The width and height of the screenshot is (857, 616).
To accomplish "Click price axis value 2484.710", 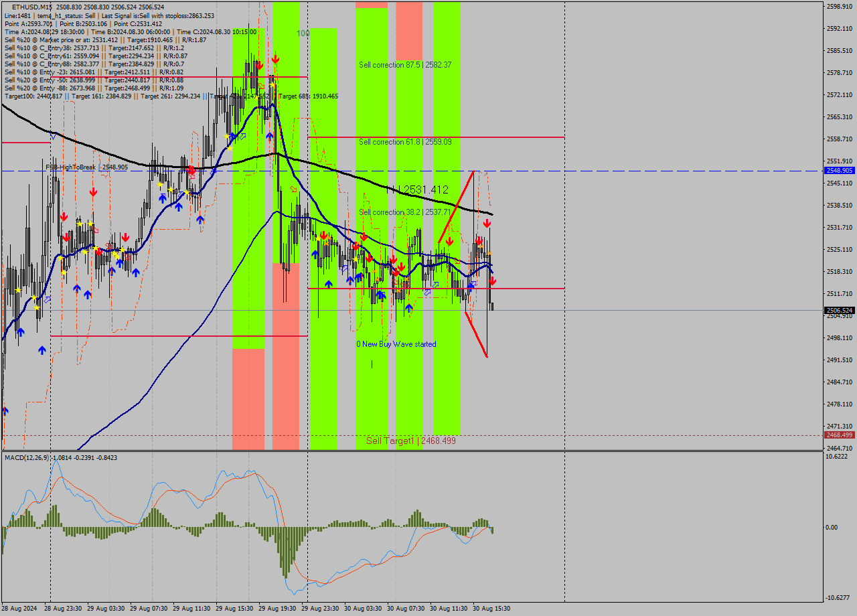I will coord(840,382).
